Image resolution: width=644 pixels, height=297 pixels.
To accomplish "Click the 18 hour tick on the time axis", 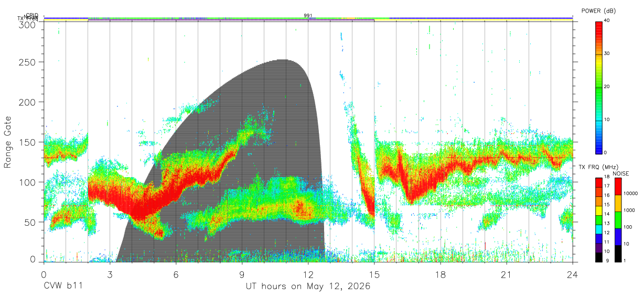I will 441,274.
